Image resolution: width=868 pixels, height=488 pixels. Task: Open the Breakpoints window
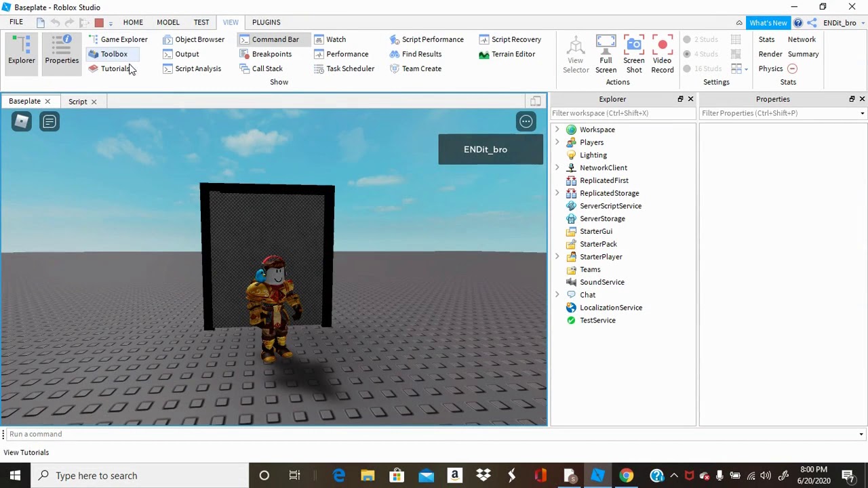click(x=265, y=54)
